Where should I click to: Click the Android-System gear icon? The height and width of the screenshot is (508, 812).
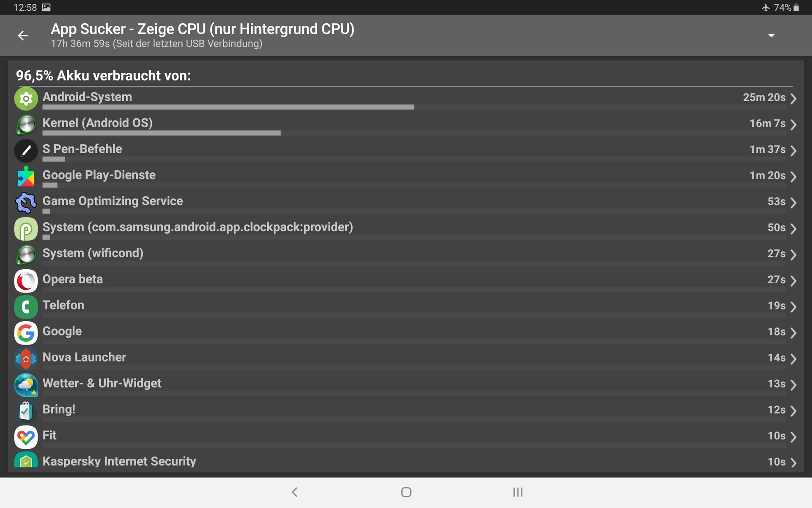click(26, 99)
